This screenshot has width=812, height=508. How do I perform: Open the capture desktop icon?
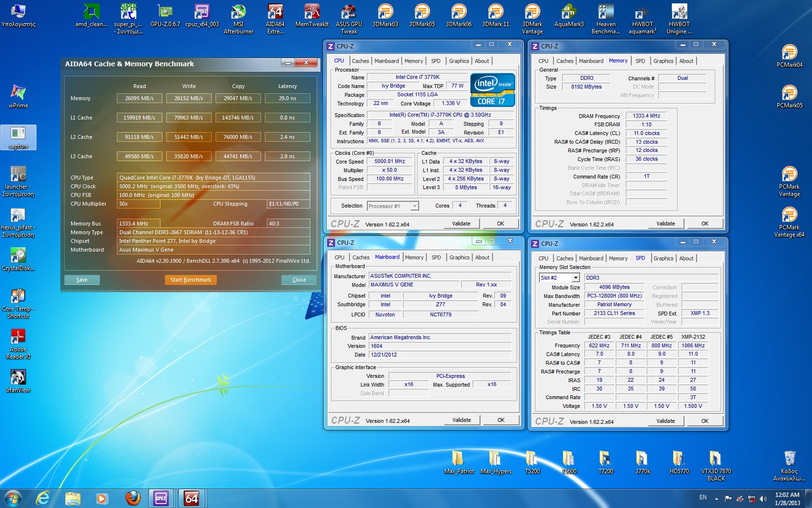[x=18, y=137]
